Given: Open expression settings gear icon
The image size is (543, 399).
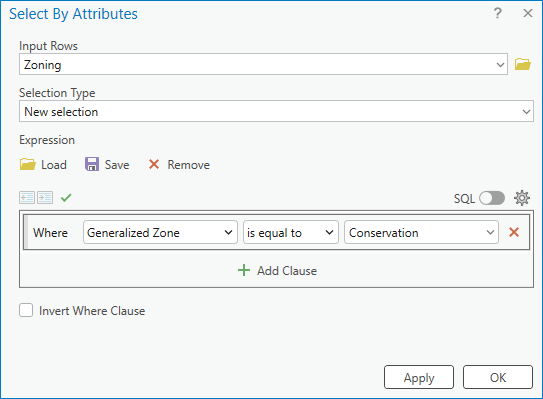Looking at the screenshot, I should (522, 198).
